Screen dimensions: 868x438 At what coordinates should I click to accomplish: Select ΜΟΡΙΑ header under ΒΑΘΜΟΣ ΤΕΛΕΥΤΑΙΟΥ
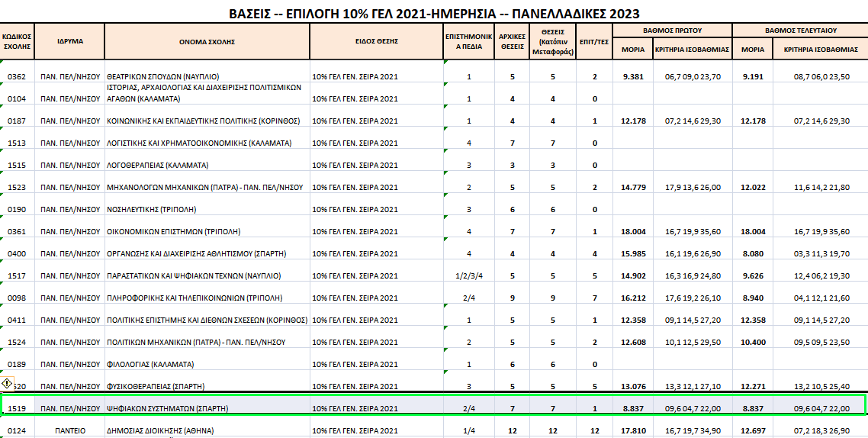point(753,50)
